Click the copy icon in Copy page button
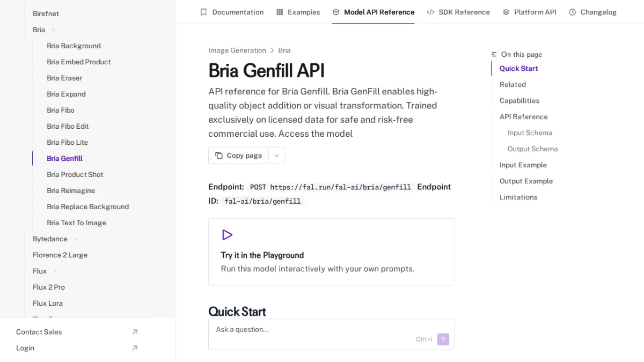Viewport: 644px width, 362px height. point(219,156)
